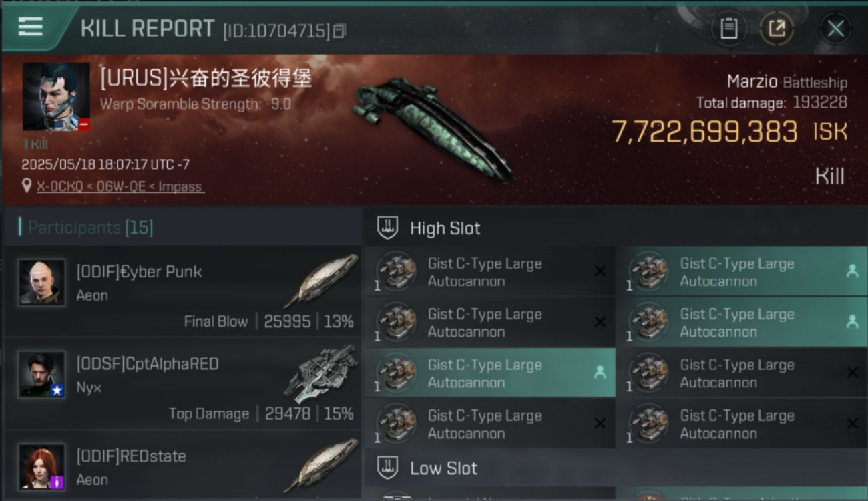
Task: Click CptAlphaRED's Nyx ship icon
Action: (x=322, y=374)
